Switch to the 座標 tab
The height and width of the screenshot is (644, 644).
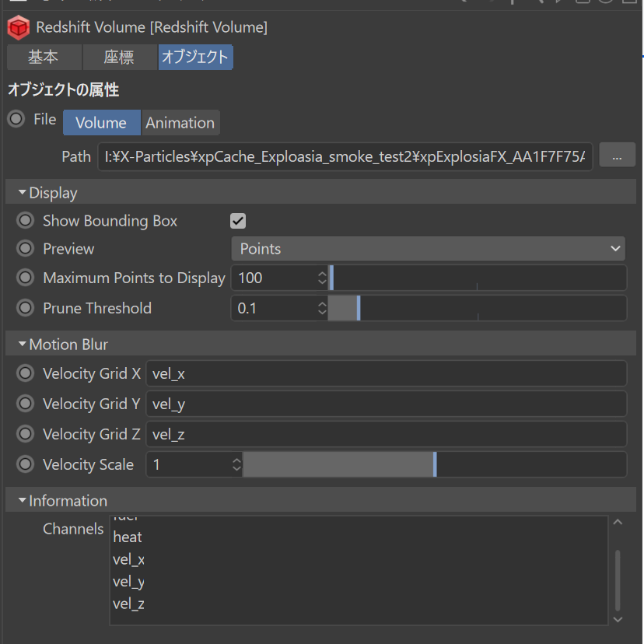(x=120, y=57)
